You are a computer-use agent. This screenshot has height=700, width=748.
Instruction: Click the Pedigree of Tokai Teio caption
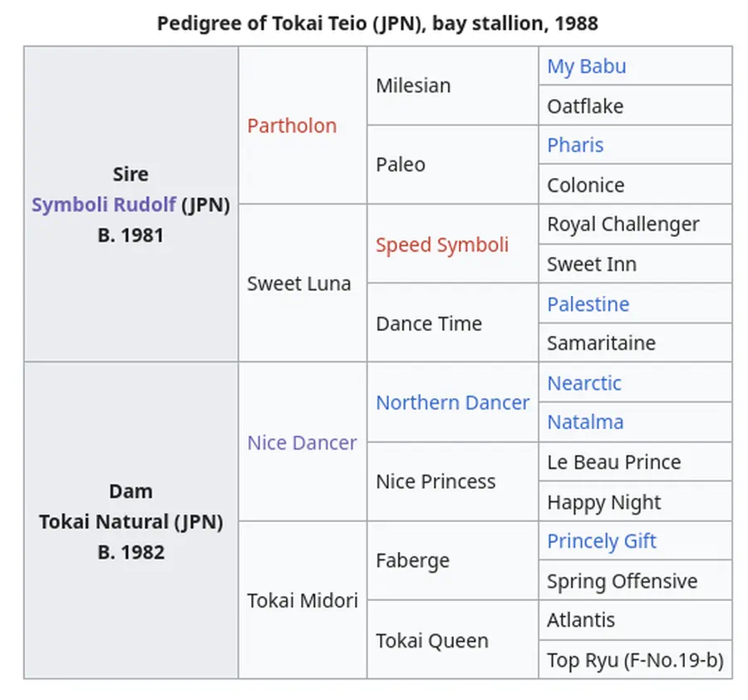click(377, 22)
